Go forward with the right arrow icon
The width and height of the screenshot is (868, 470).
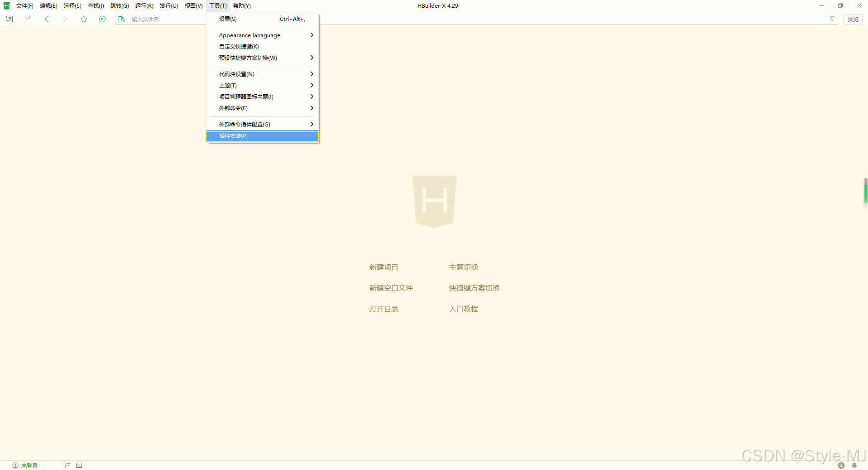point(65,19)
